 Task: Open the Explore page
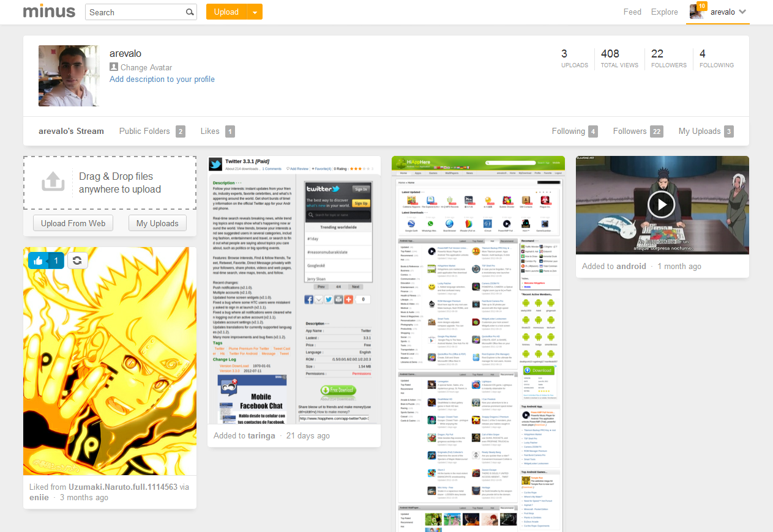pyautogui.click(x=665, y=12)
